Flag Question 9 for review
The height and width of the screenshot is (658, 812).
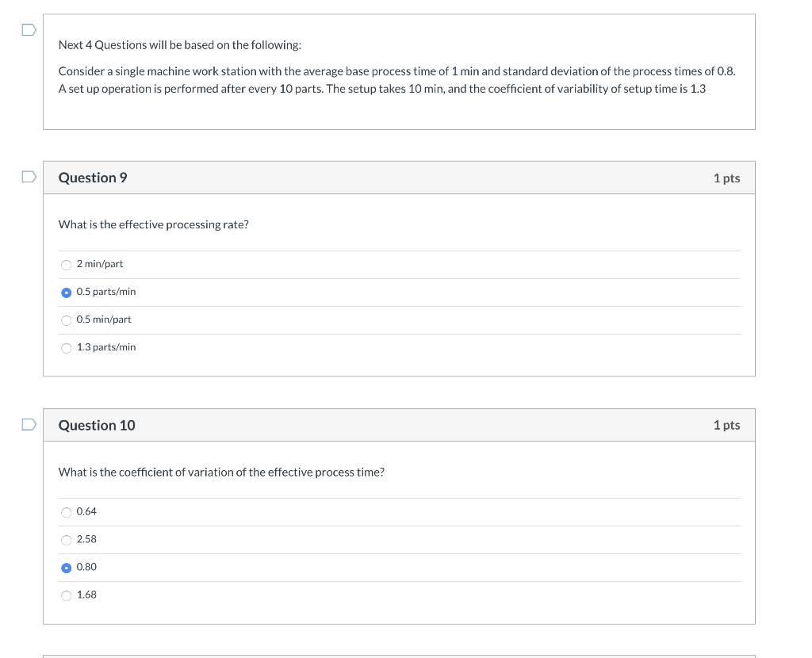point(29,176)
